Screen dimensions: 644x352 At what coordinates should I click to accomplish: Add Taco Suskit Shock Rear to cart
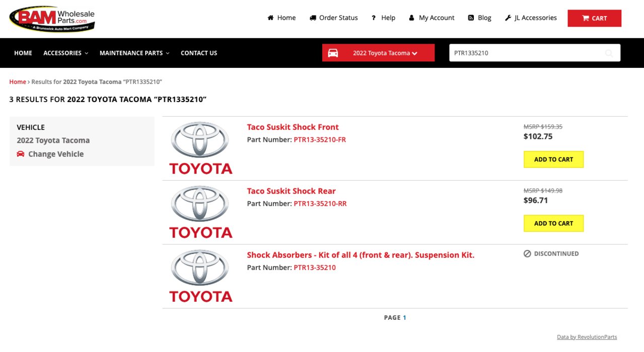[x=553, y=223]
